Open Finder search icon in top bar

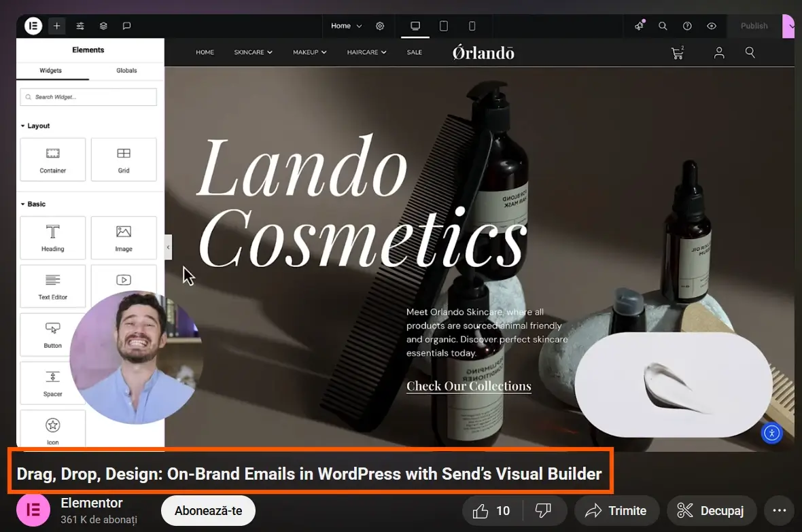coord(663,26)
